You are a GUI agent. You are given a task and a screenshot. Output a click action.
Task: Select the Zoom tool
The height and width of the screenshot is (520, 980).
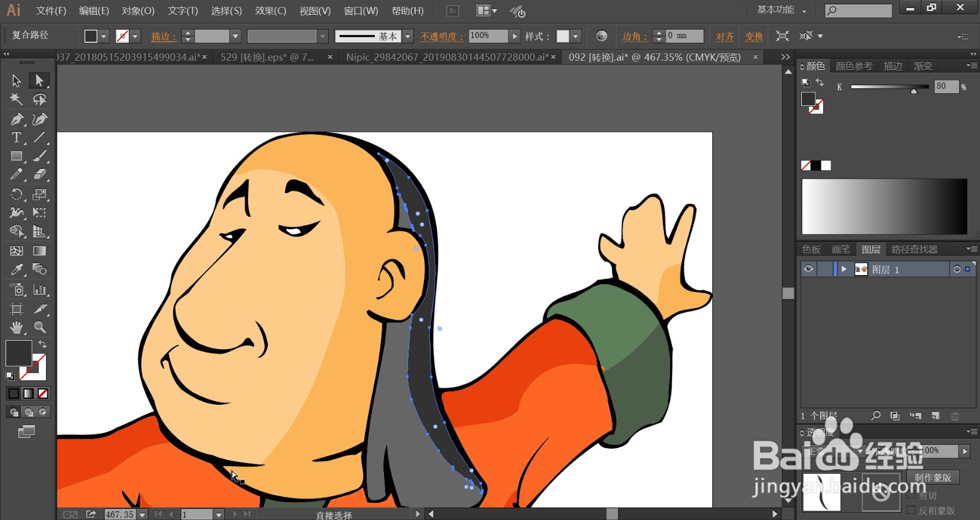[40, 327]
